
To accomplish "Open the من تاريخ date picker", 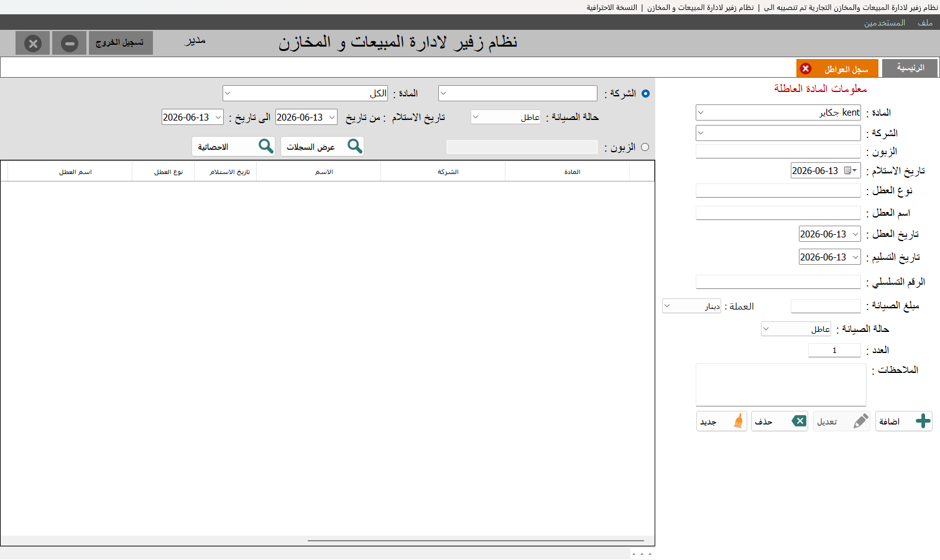I will coord(332,117).
